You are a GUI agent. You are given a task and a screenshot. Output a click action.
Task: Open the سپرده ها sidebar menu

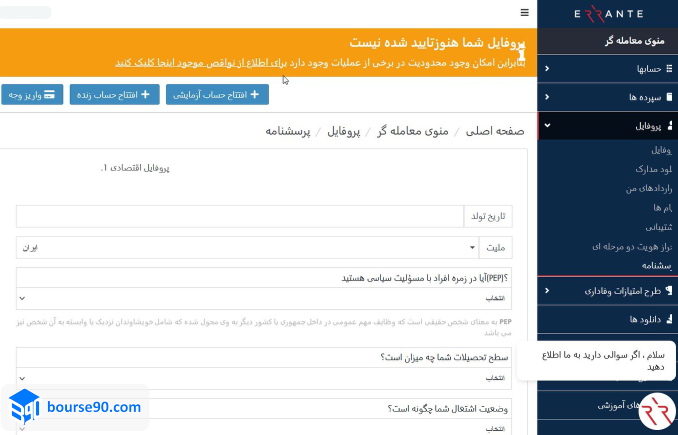pyautogui.click(x=608, y=97)
